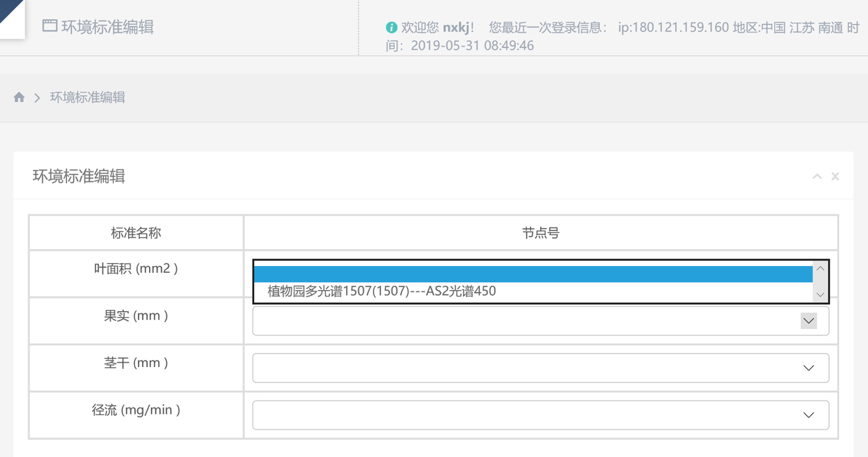This screenshot has width=868, height=457.
Task: Click the 标准名称 column header
Action: [136, 233]
